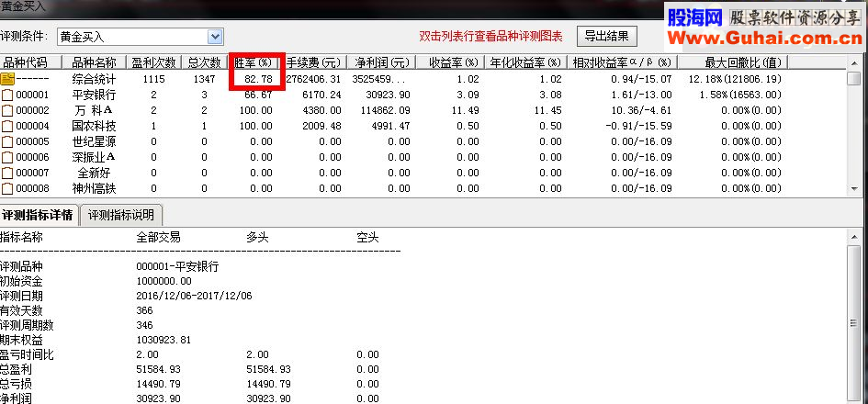The image size is (868, 404).
Task: Select the 世纪星源 row name
Action: [x=94, y=141]
